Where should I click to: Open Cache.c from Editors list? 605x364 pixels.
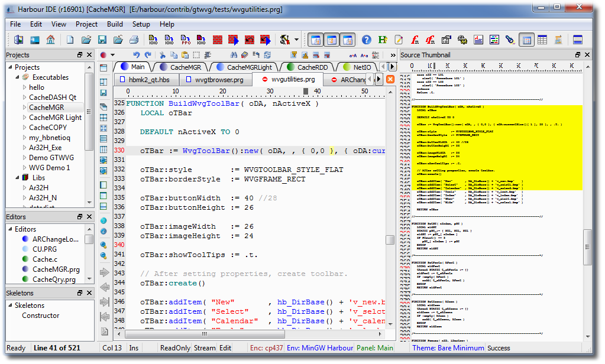44,259
